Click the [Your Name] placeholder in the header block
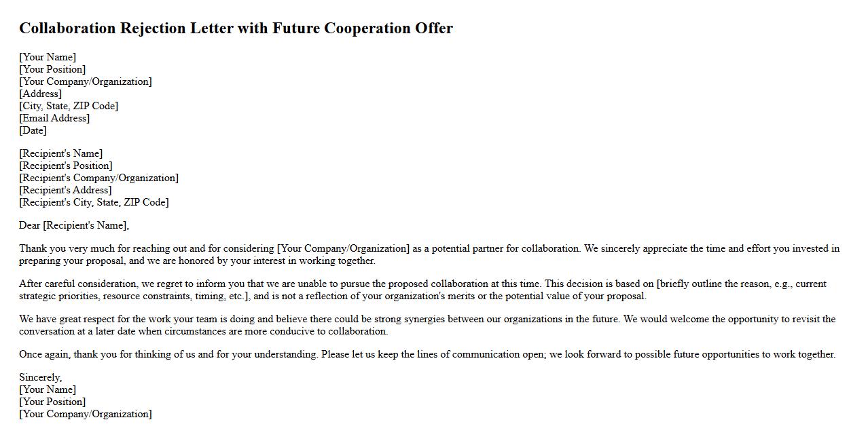The height and width of the screenshot is (441, 868). (48, 57)
